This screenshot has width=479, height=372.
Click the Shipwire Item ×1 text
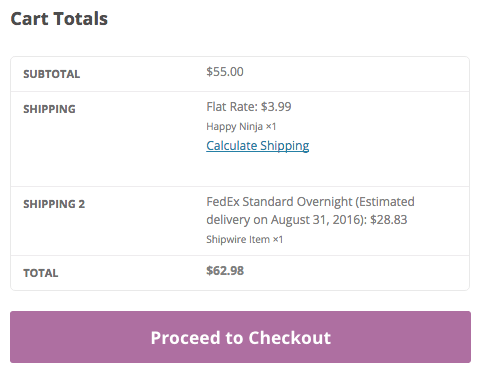(x=245, y=239)
